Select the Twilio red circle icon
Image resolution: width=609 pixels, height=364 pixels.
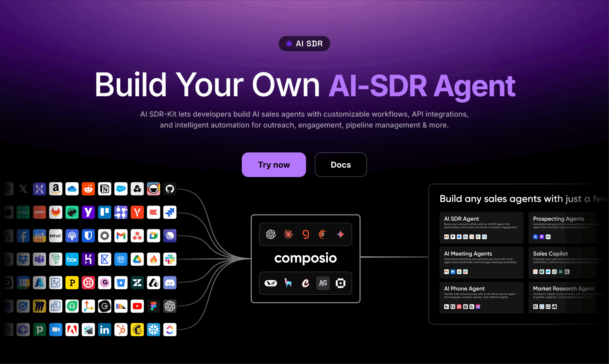[88, 283]
